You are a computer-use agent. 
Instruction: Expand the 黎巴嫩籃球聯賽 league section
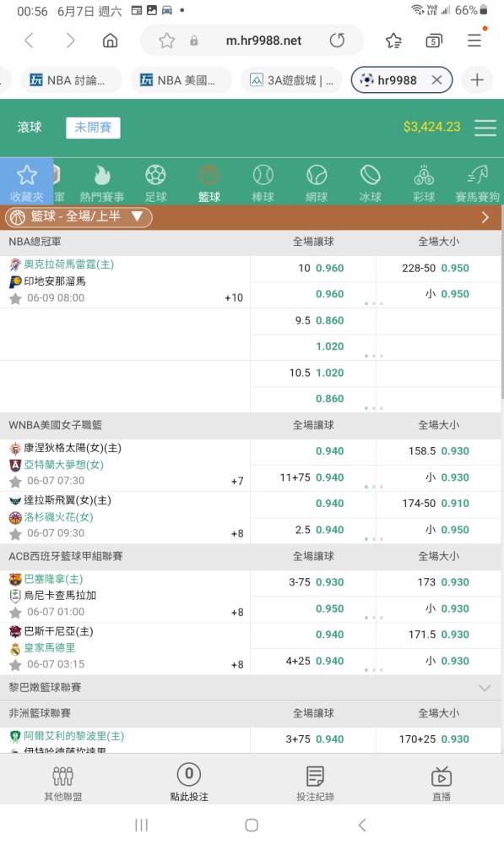(251, 687)
